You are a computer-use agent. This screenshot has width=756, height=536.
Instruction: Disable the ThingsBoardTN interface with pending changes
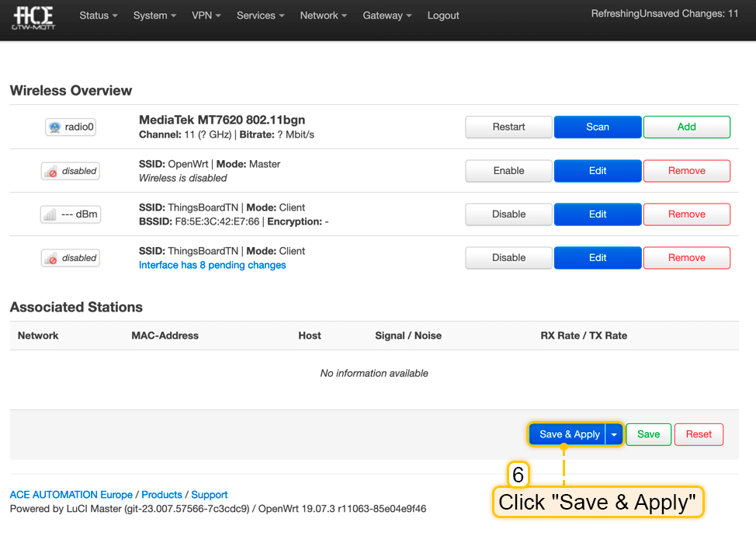pyautogui.click(x=508, y=258)
